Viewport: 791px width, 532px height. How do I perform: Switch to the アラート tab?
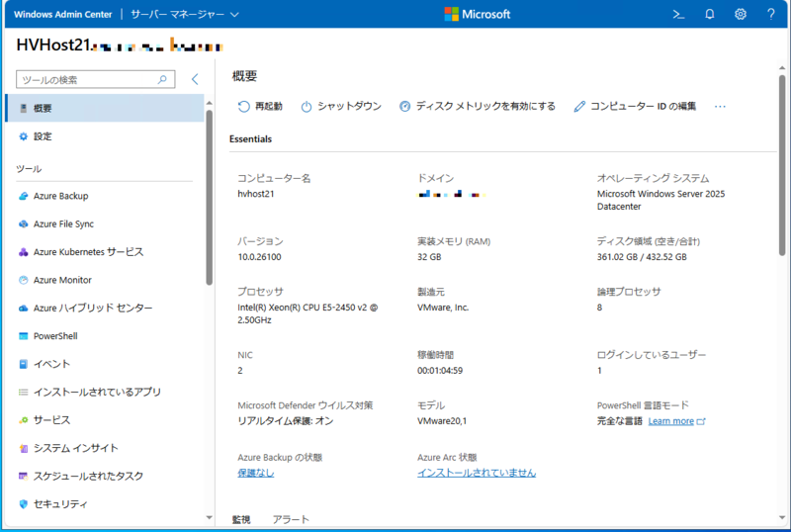click(291, 519)
